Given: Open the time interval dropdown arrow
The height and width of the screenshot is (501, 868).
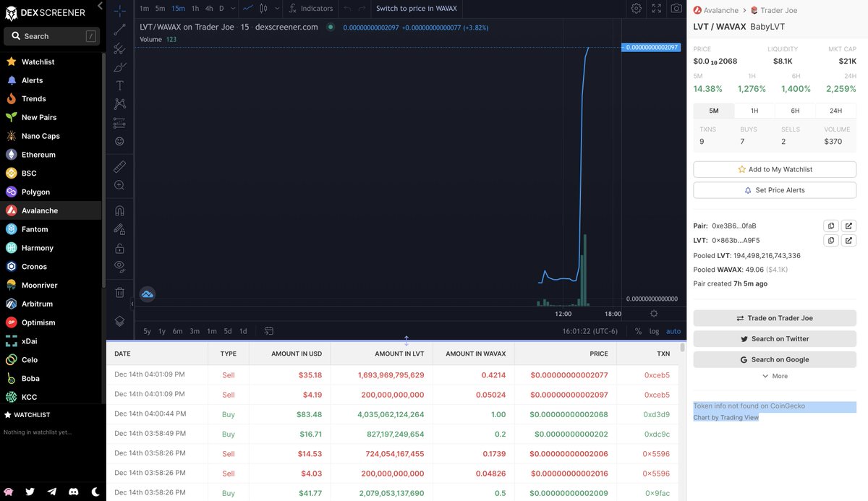Looking at the screenshot, I should click(233, 9).
